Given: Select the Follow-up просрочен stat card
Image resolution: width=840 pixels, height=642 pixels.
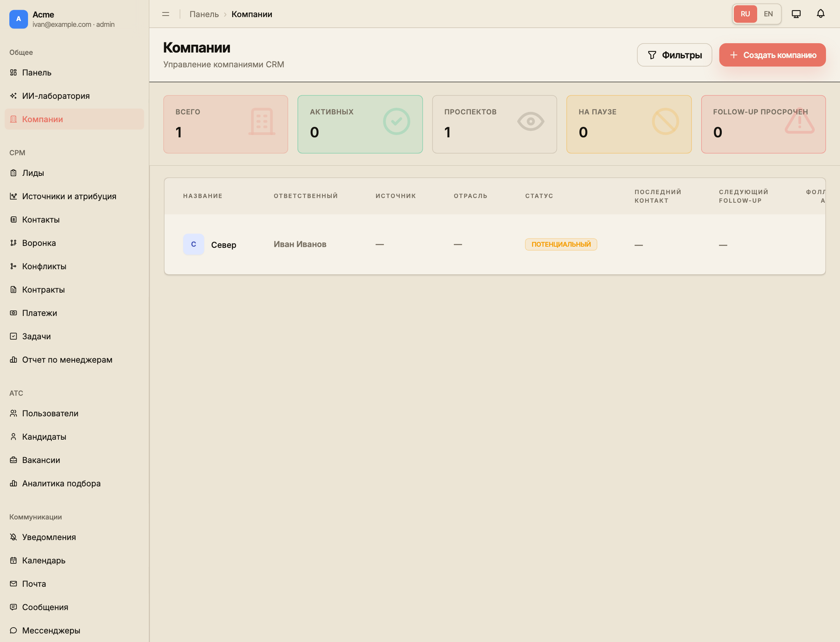Looking at the screenshot, I should (x=763, y=125).
